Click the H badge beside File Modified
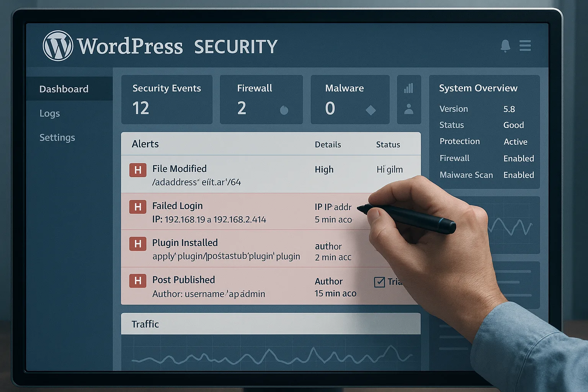 click(138, 170)
